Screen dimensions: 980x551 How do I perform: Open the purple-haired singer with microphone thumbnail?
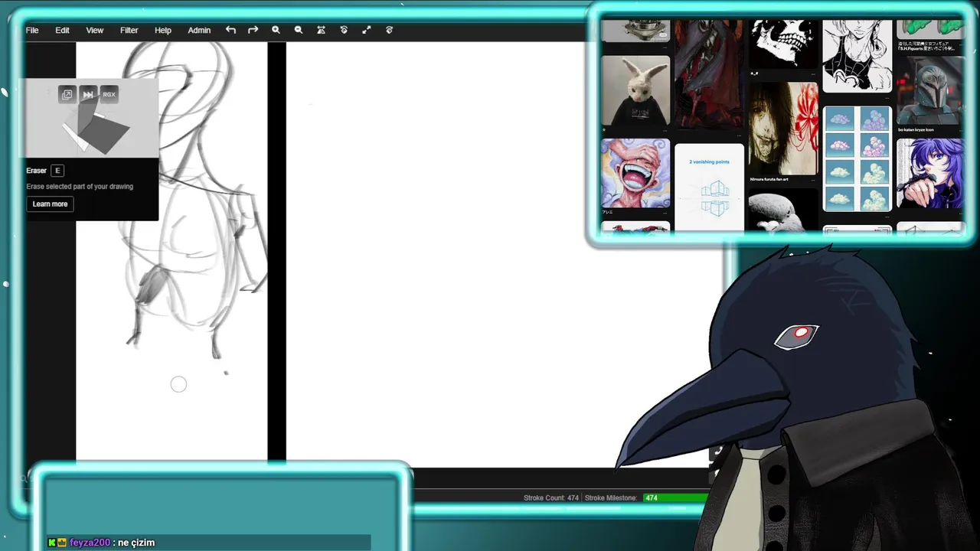point(930,173)
